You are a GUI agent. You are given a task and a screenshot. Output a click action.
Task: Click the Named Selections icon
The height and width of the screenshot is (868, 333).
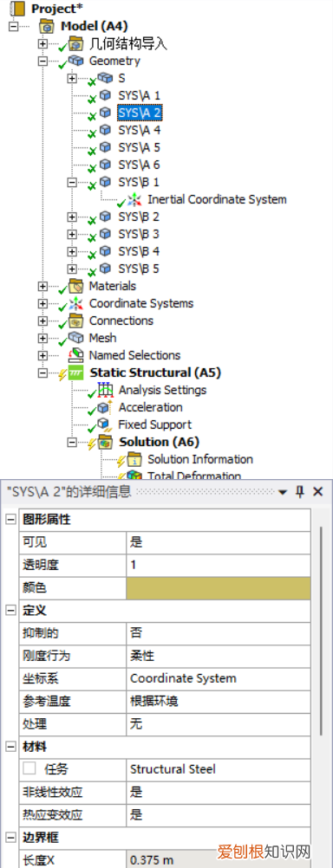[76, 355]
